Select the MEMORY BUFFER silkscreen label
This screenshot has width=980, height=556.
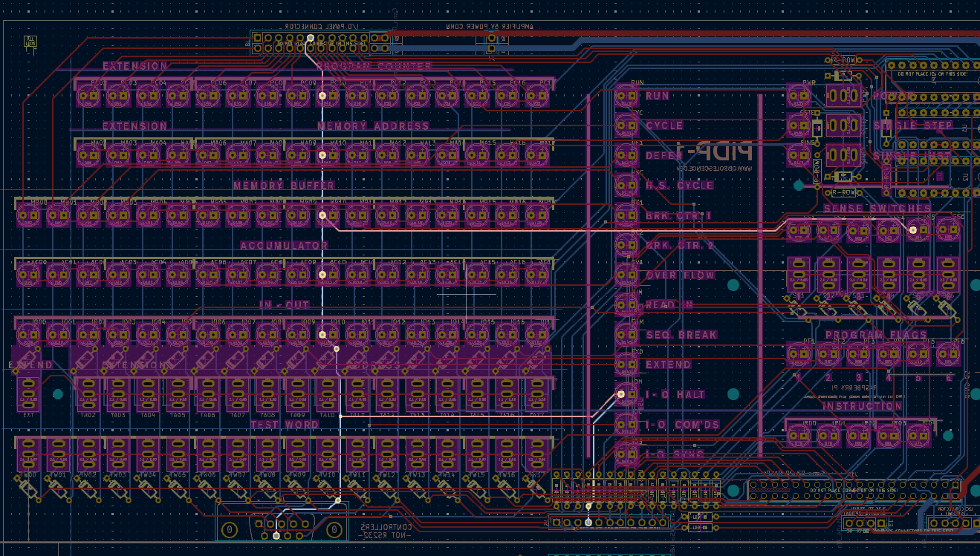click(284, 186)
